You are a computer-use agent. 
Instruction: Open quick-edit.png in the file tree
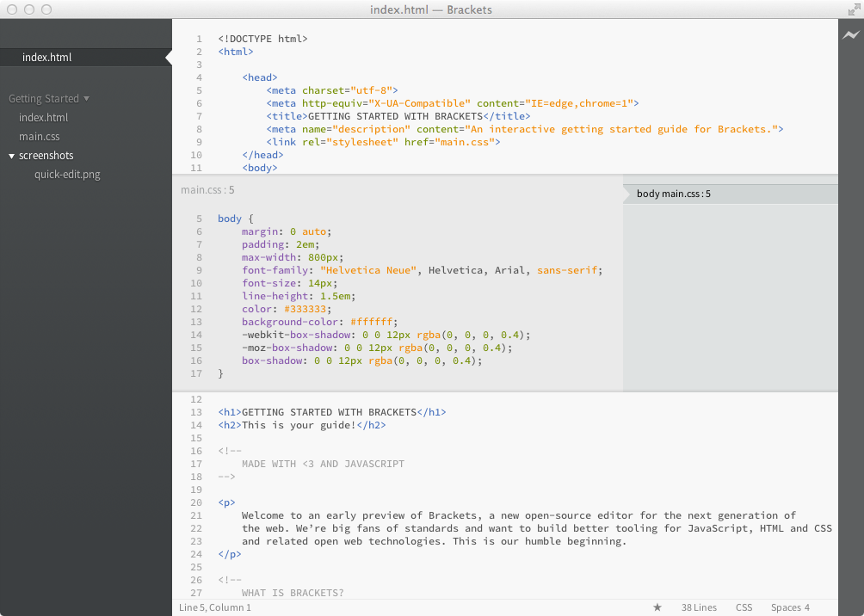click(67, 175)
